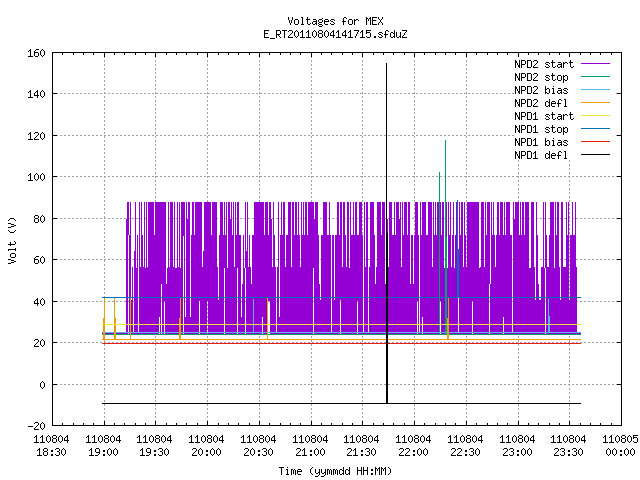640x480 pixels.
Task: Click the yellow NPD1 start legend line
Action: click(x=595, y=116)
